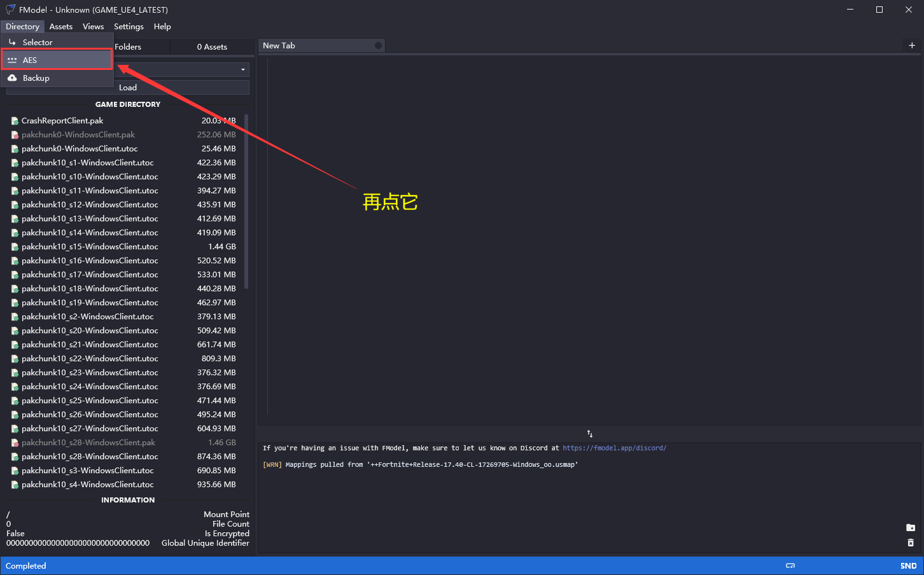Select pakchunk10_s4-WindowsClient.utoc file
Screen dimensions: 924x575
[x=124, y=485]
